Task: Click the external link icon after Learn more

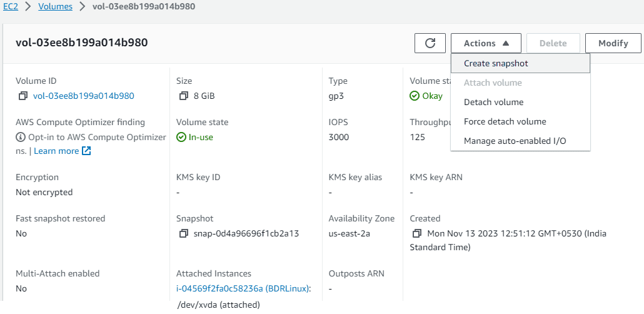Action: tap(86, 151)
